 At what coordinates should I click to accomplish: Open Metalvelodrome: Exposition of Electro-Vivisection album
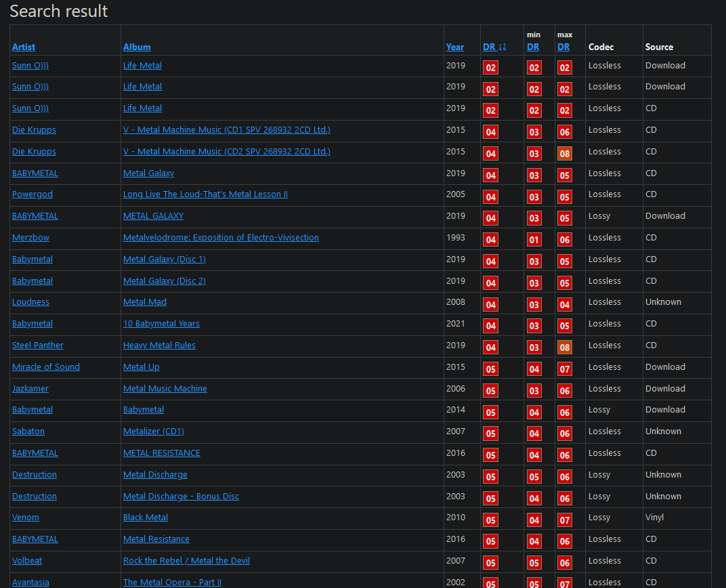(221, 238)
